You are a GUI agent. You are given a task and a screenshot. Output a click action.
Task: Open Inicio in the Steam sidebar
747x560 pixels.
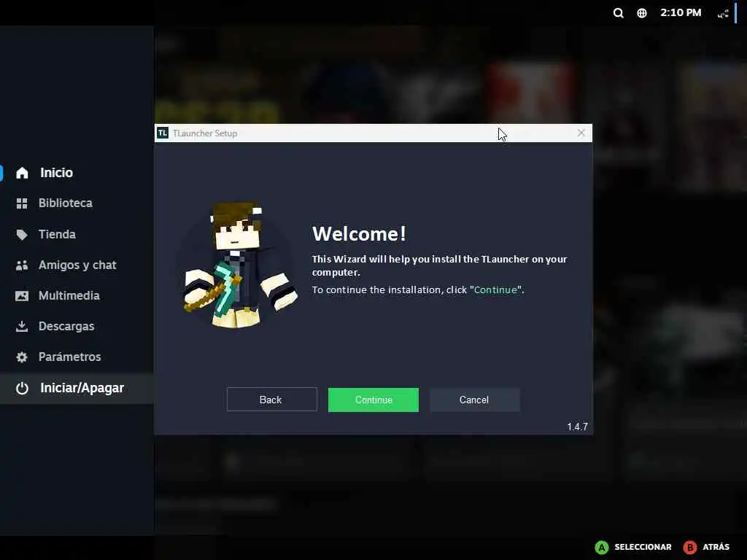point(77,172)
